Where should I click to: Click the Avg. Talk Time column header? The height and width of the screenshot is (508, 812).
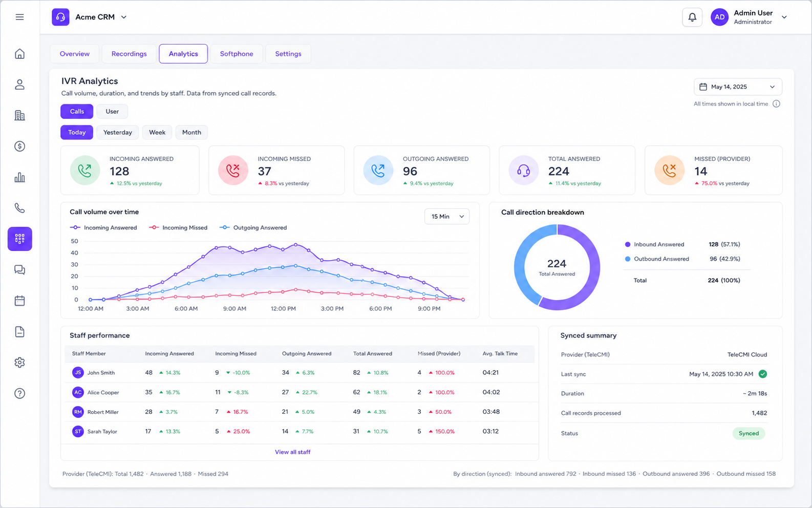click(x=500, y=353)
